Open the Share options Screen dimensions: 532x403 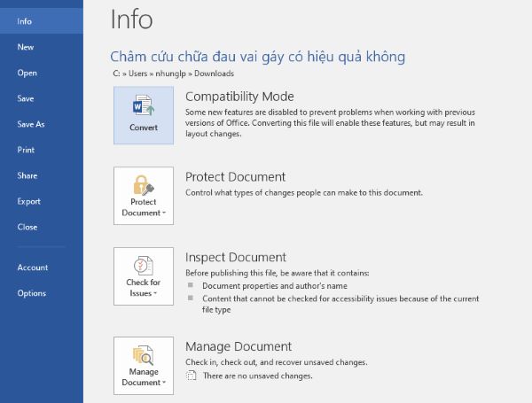point(27,175)
